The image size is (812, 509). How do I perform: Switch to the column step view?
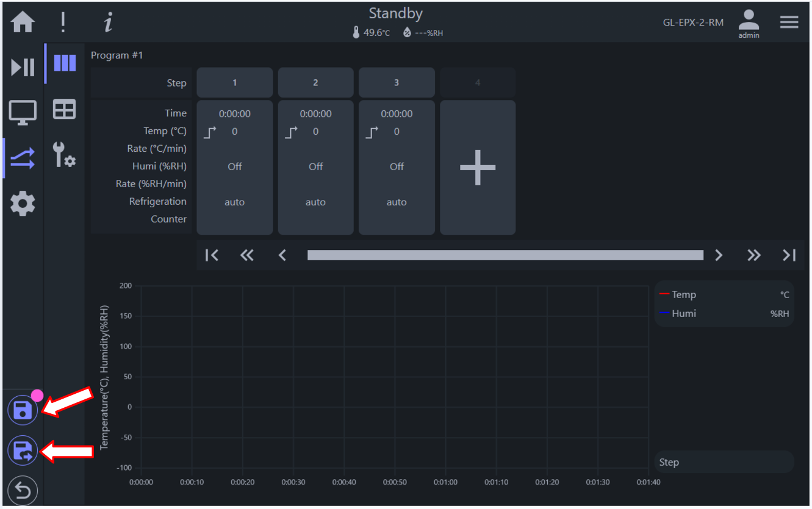coord(65,63)
